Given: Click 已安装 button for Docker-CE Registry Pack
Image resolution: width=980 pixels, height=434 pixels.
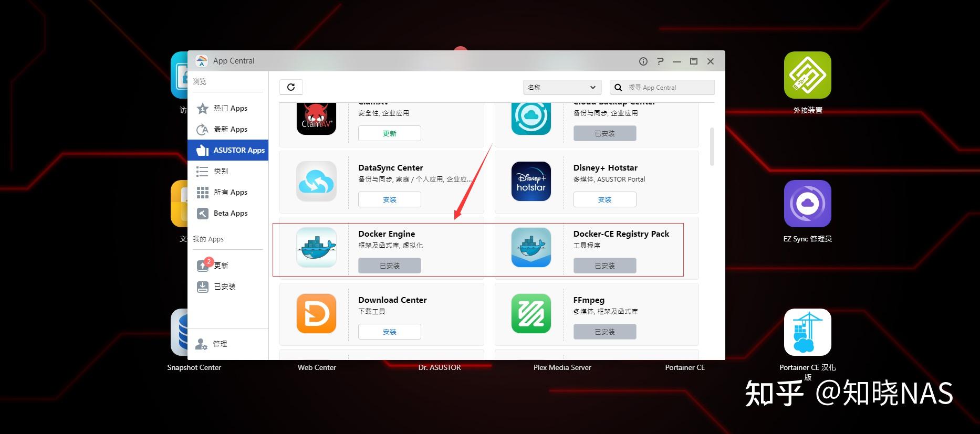Looking at the screenshot, I should [x=605, y=266].
